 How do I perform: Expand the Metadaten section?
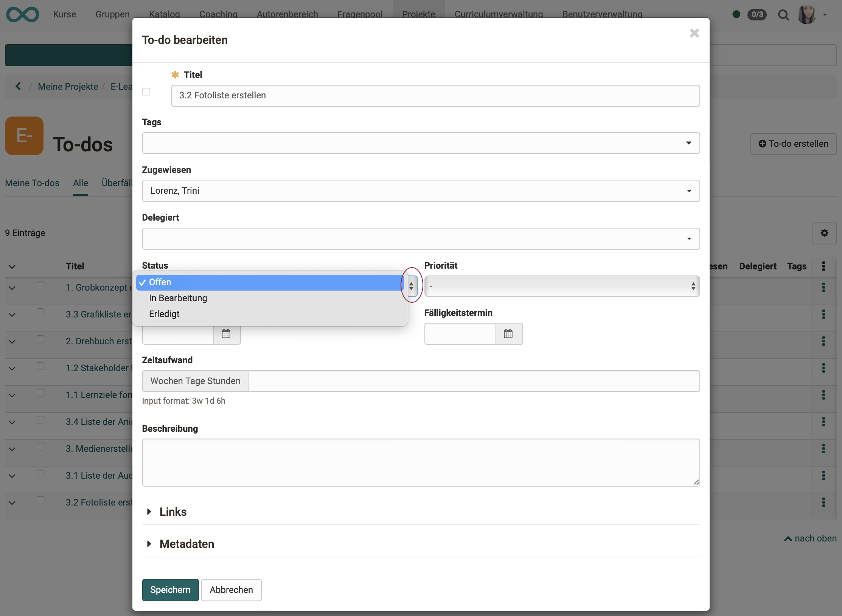pyautogui.click(x=186, y=544)
